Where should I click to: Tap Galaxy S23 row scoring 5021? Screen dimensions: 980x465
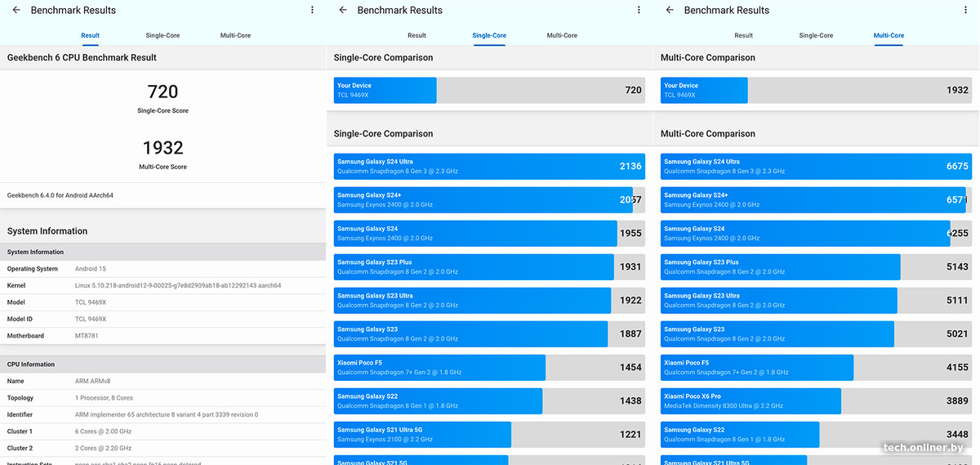click(816, 333)
